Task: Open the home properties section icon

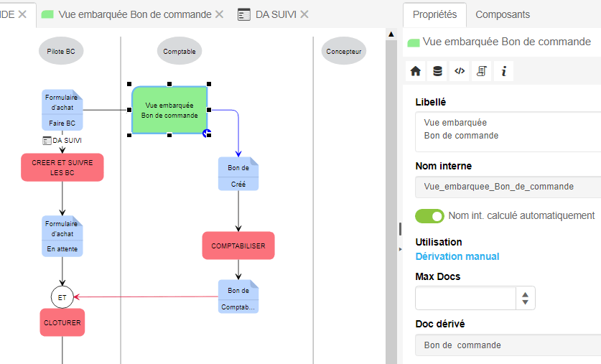Action: (416, 71)
